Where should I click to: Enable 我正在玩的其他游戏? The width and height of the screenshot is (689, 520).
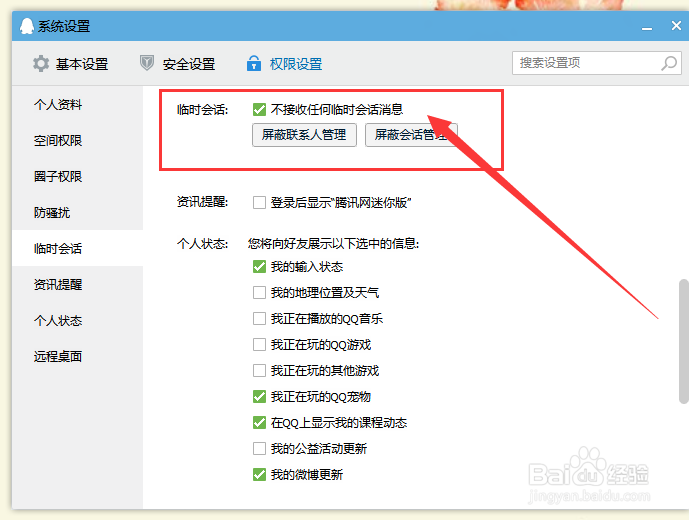coord(259,371)
